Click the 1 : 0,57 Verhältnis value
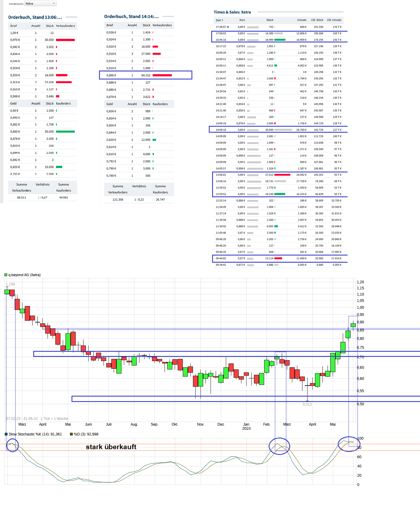This screenshot has height=532, width=420. tap(42, 198)
